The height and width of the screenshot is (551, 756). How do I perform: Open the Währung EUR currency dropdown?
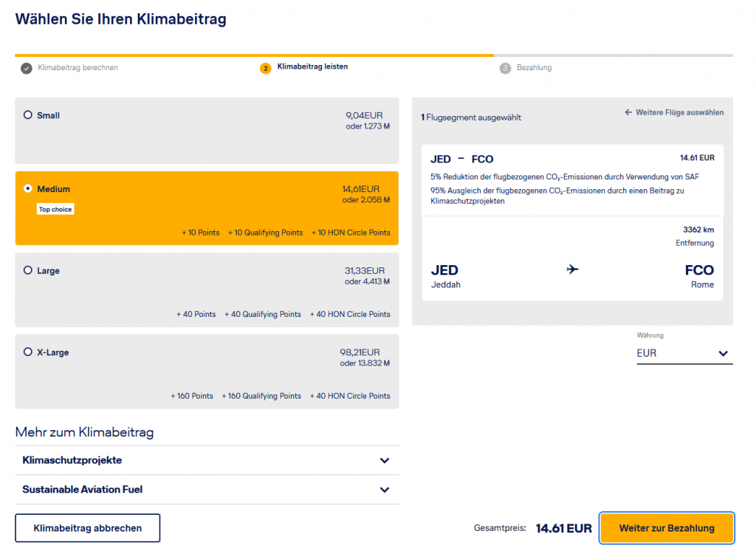[684, 354]
